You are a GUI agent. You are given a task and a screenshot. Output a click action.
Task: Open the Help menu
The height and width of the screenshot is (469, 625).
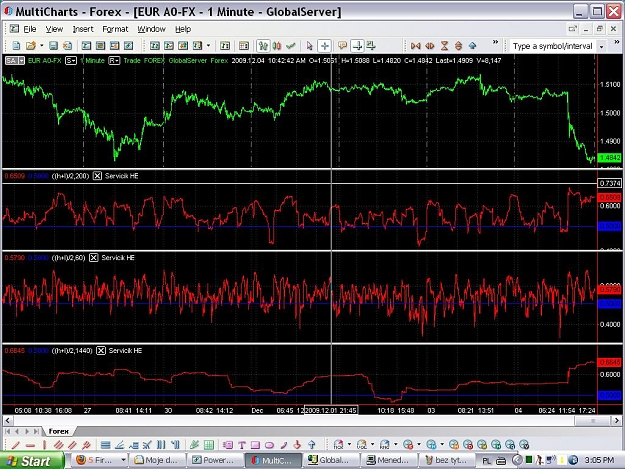[183, 29]
